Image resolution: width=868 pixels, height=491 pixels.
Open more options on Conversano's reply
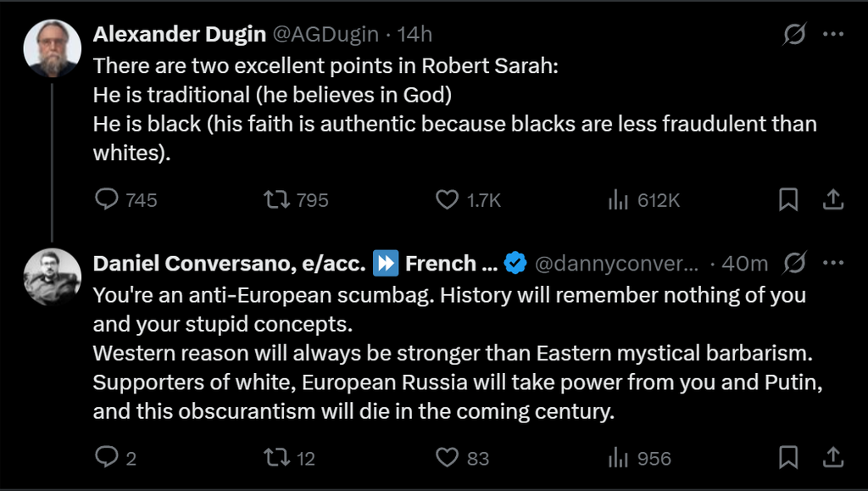834,263
